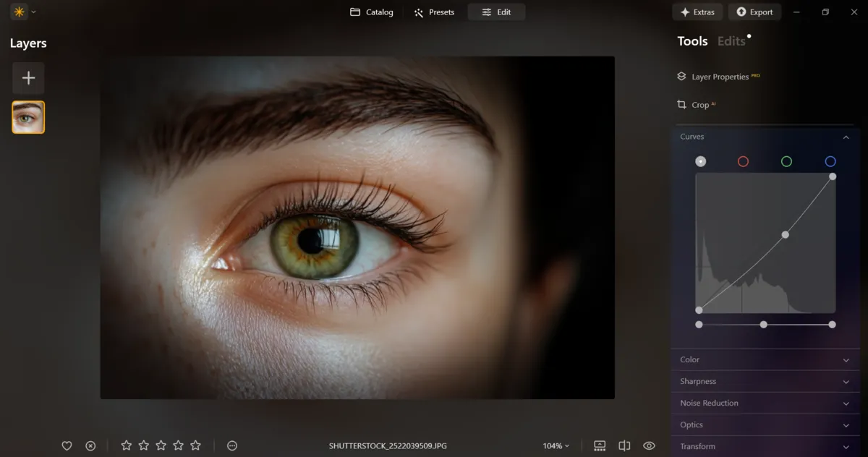Viewport: 868px width, 457px height.
Task: Open the before/after comparison view
Action: pyautogui.click(x=624, y=445)
